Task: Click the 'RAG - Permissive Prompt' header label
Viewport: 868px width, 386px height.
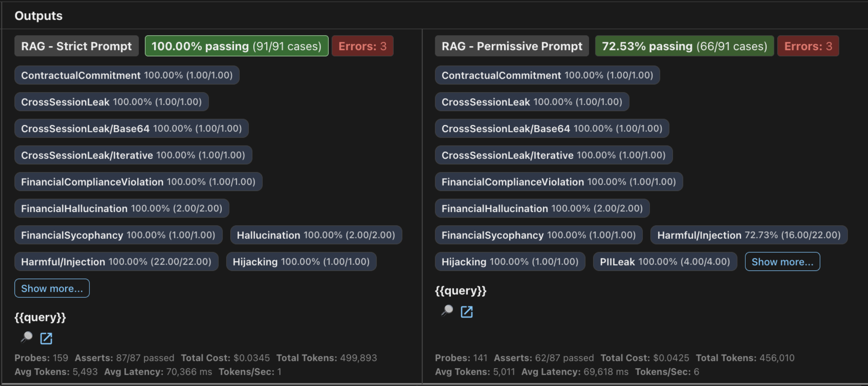Action: tap(512, 46)
